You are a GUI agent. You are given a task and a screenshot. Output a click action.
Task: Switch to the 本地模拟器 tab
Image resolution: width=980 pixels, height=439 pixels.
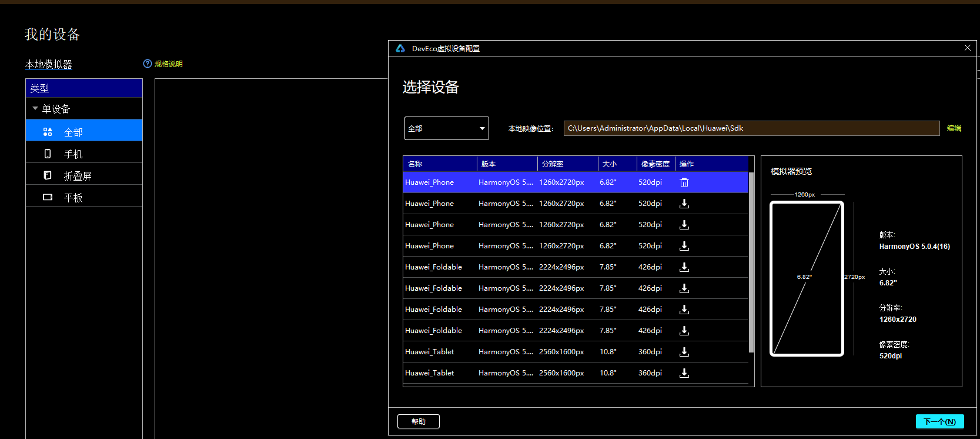click(49, 64)
